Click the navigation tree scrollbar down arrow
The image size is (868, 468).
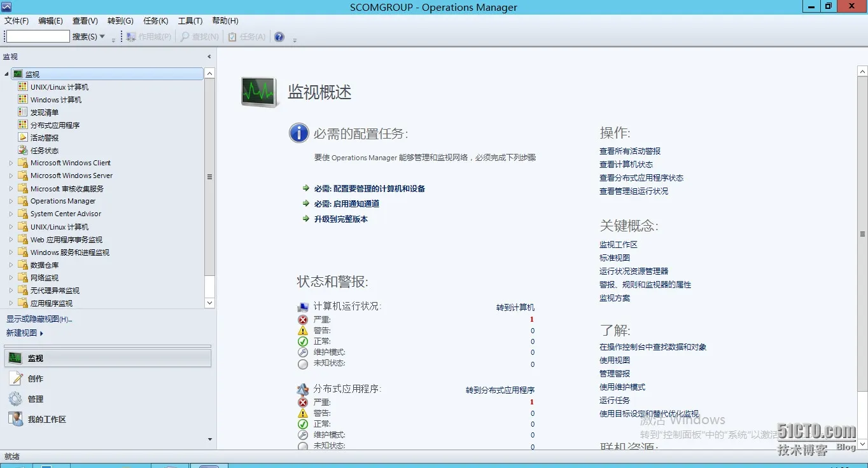[x=209, y=303]
